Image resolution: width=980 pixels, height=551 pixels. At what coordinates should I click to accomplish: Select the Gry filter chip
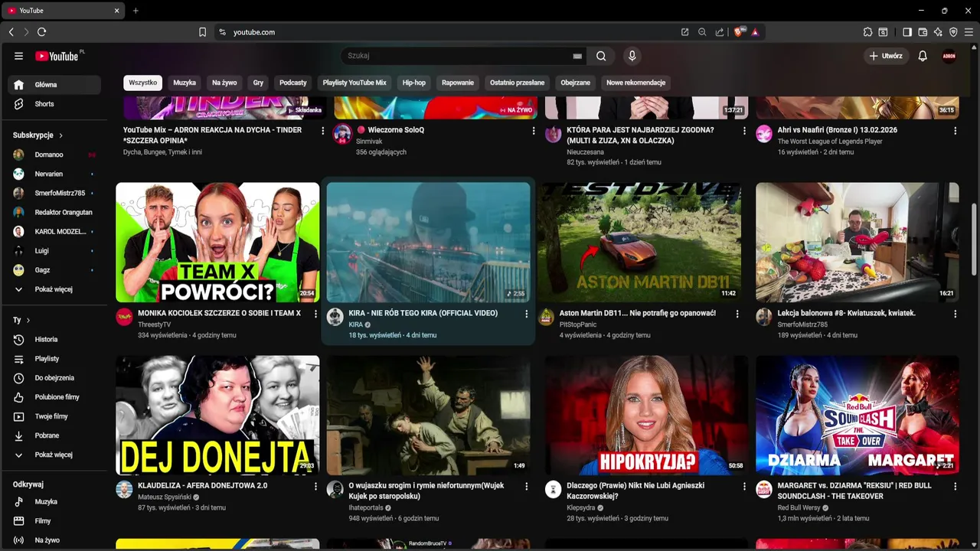(x=258, y=83)
